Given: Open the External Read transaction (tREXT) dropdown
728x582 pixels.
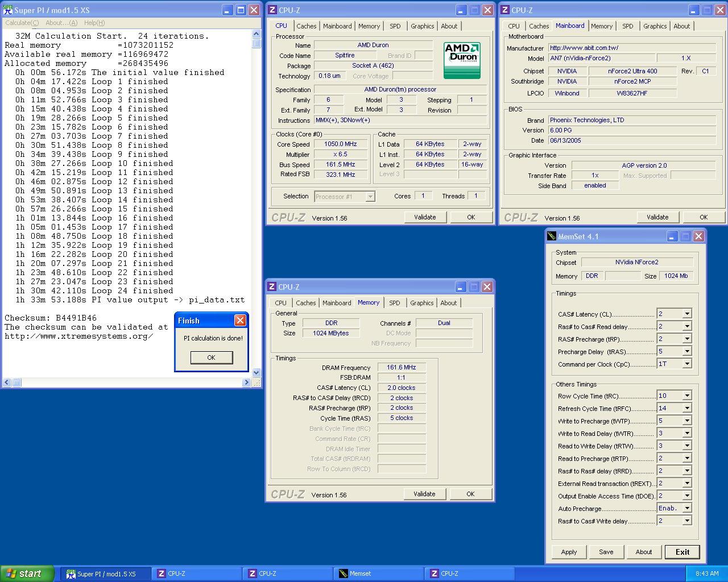Looking at the screenshot, I should tap(687, 483).
